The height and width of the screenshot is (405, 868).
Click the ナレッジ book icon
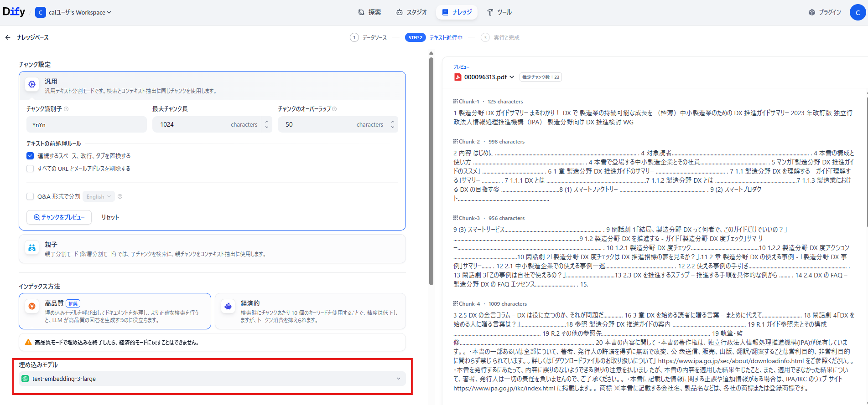coord(445,12)
